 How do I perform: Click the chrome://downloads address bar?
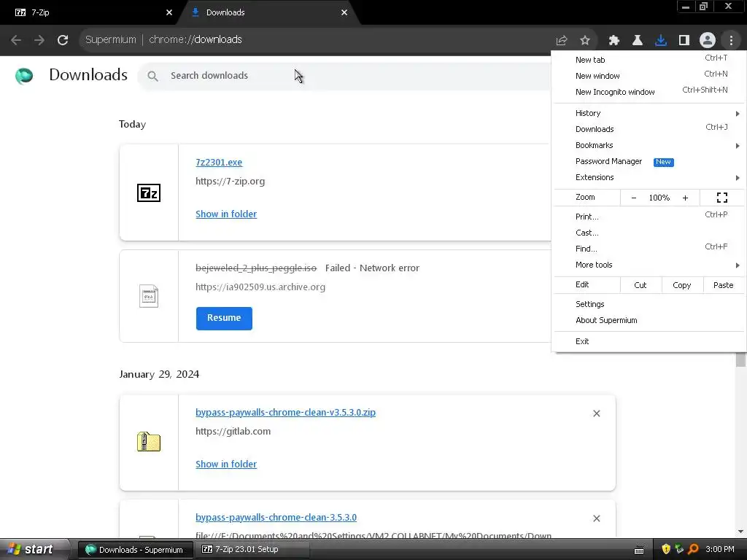(314, 40)
